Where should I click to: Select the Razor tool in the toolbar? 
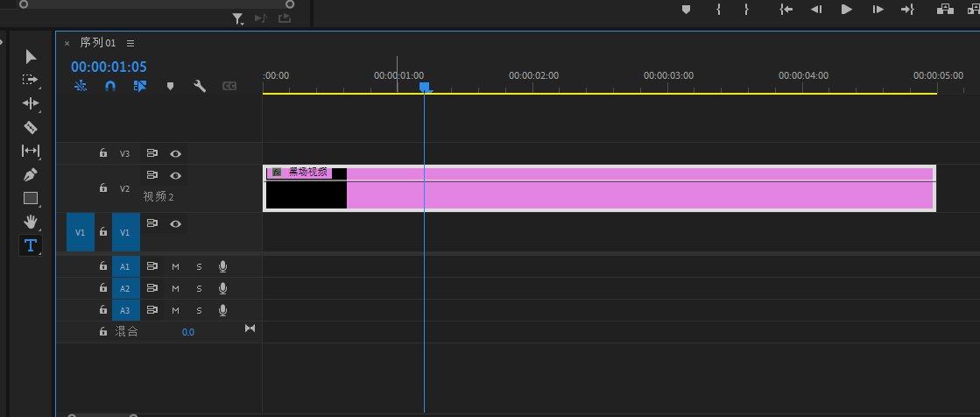[x=31, y=127]
